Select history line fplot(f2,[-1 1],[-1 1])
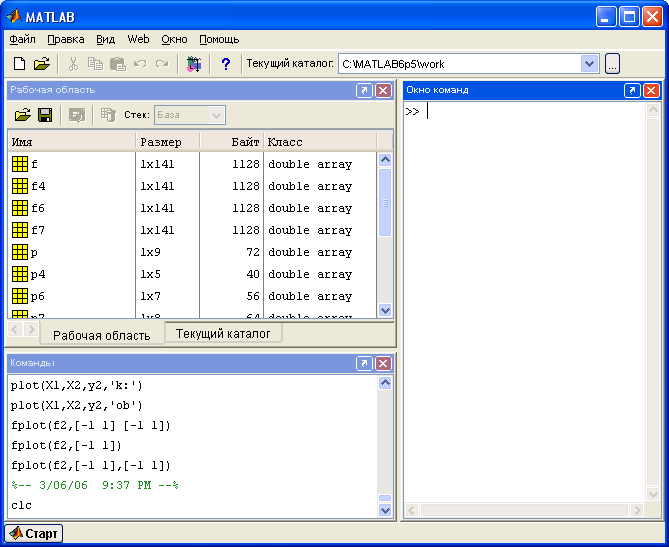This screenshot has width=669, height=547. [91, 466]
